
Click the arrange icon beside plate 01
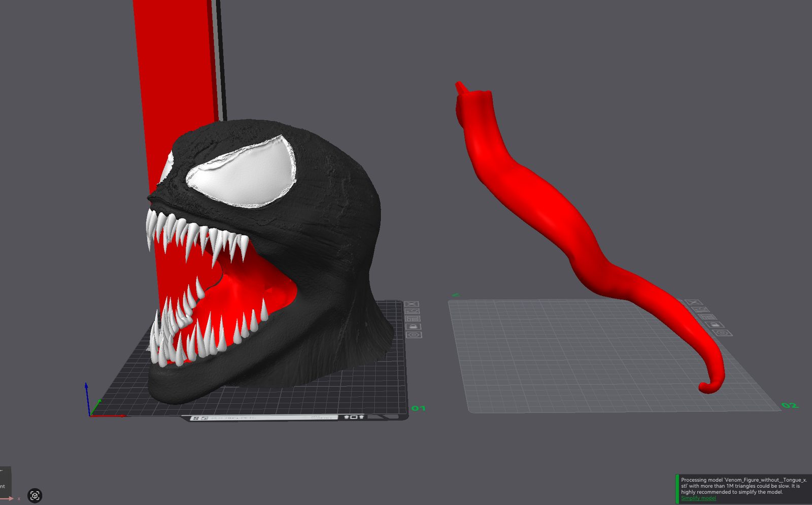click(x=413, y=319)
